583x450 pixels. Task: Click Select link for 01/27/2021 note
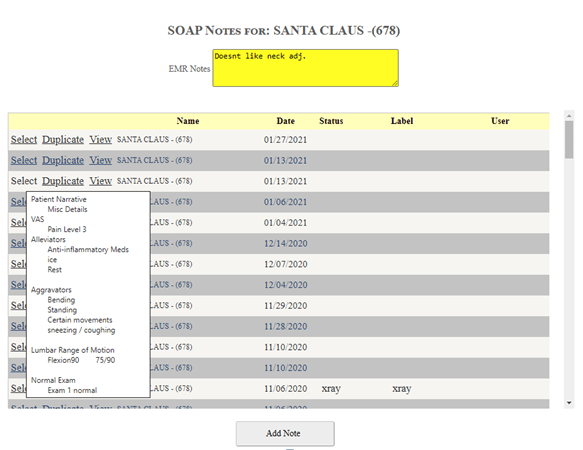coord(24,139)
